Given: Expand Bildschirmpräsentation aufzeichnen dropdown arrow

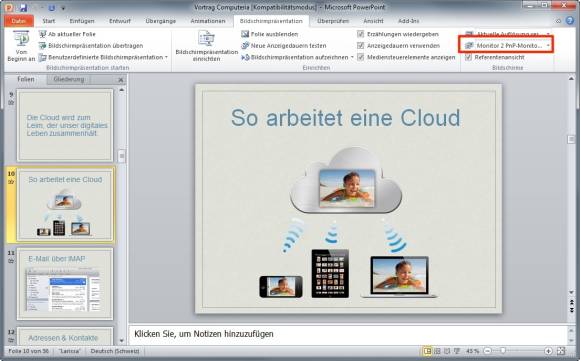Looking at the screenshot, I should (352, 57).
